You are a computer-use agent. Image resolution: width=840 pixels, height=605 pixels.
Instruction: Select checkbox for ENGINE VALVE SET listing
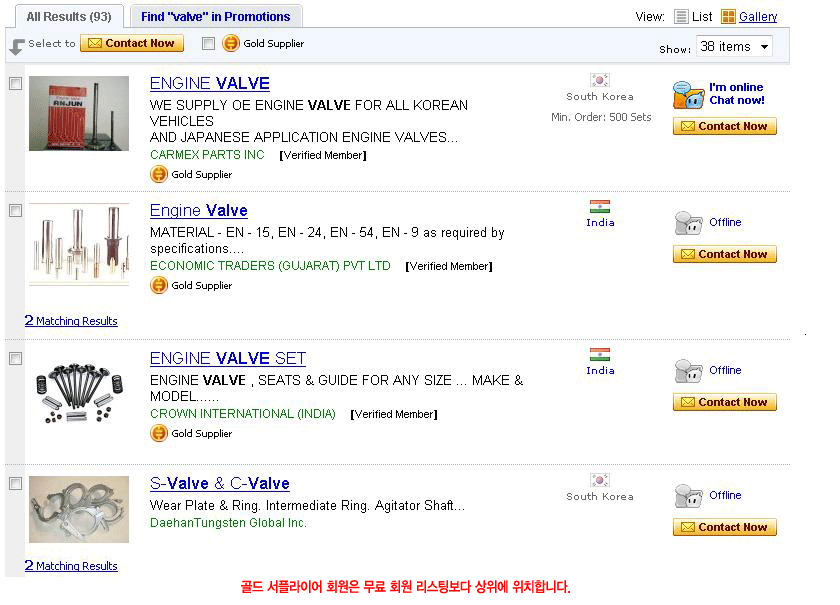(x=16, y=358)
